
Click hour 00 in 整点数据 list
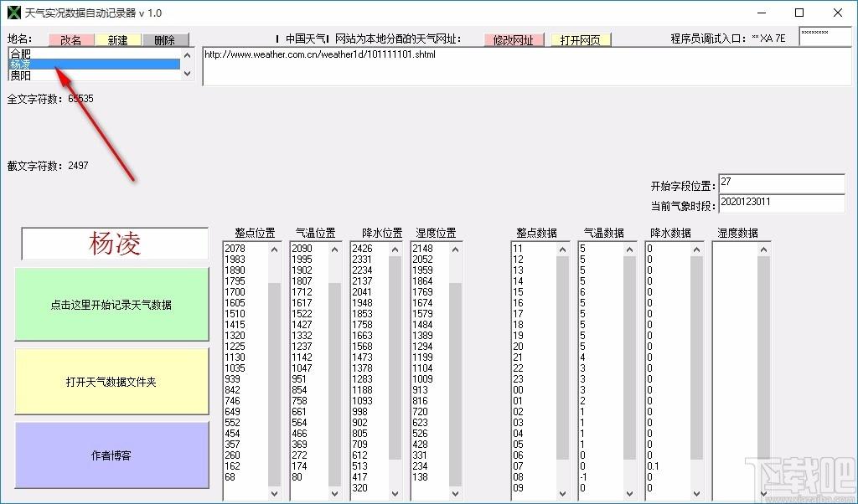(x=518, y=390)
